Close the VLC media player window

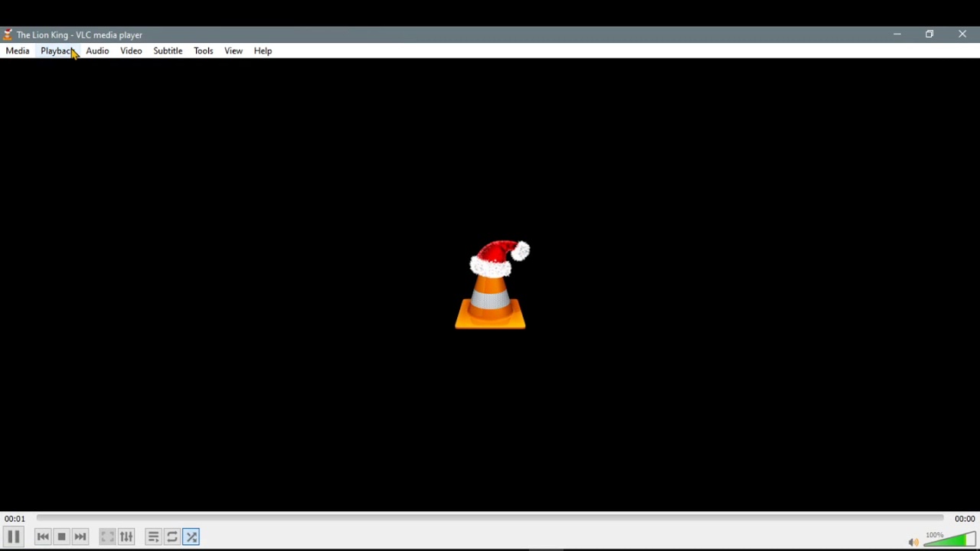[963, 34]
